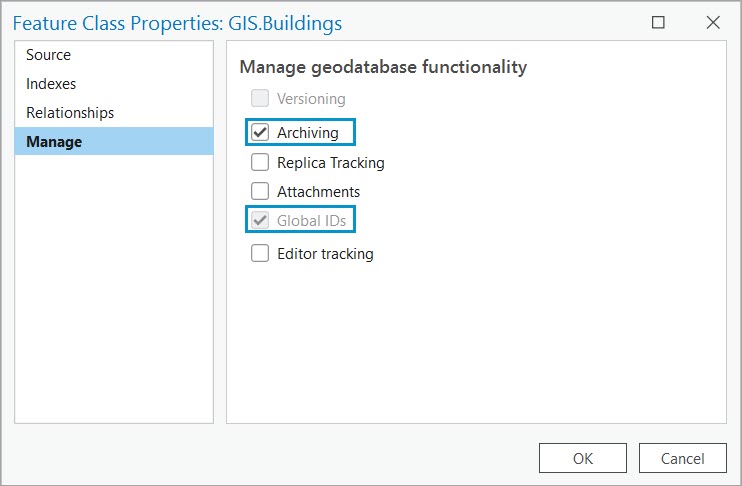Viewport: 742px width, 486px height.
Task: Maximize the Feature Class Properties dialog
Action: pyautogui.click(x=658, y=22)
